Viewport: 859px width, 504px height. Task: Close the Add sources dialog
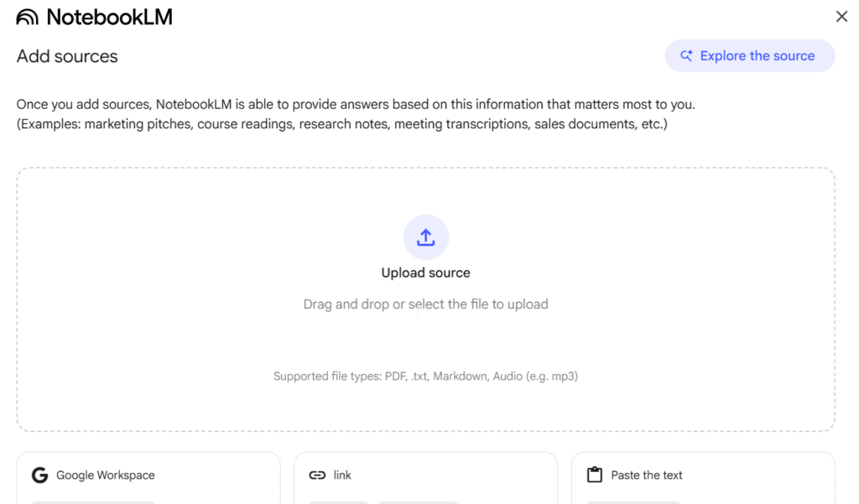coord(841,17)
